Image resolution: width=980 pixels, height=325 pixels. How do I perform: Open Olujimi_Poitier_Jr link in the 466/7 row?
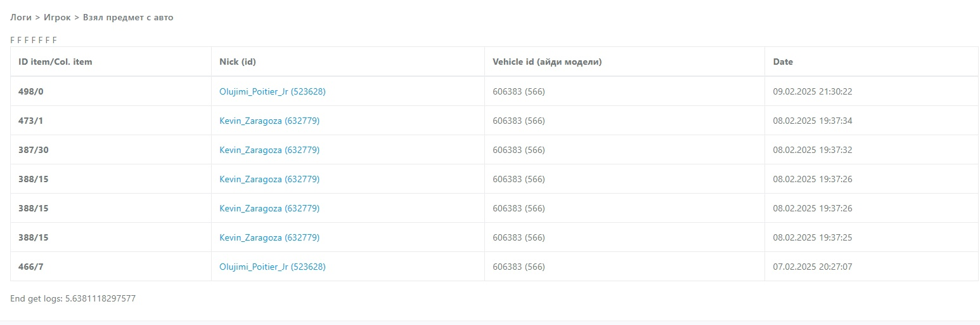(272, 267)
